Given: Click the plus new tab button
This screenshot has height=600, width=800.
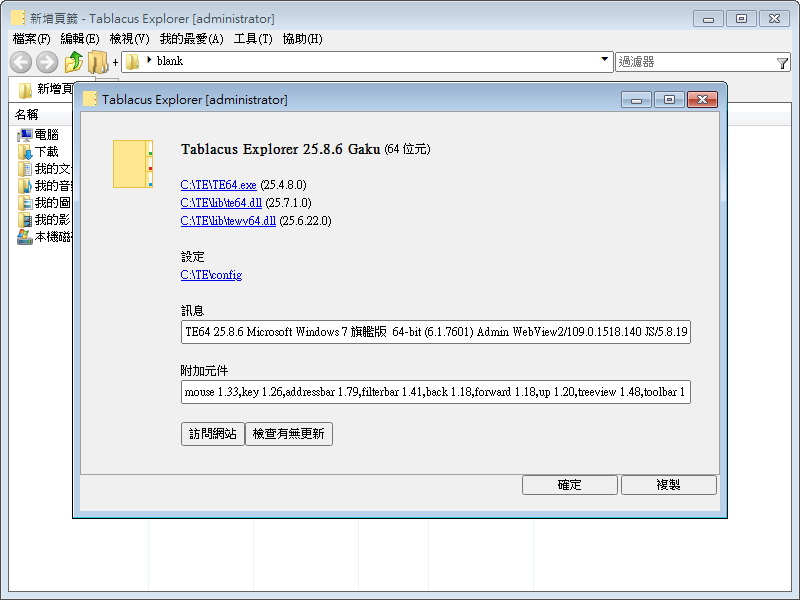Looking at the screenshot, I should tap(115, 63).
